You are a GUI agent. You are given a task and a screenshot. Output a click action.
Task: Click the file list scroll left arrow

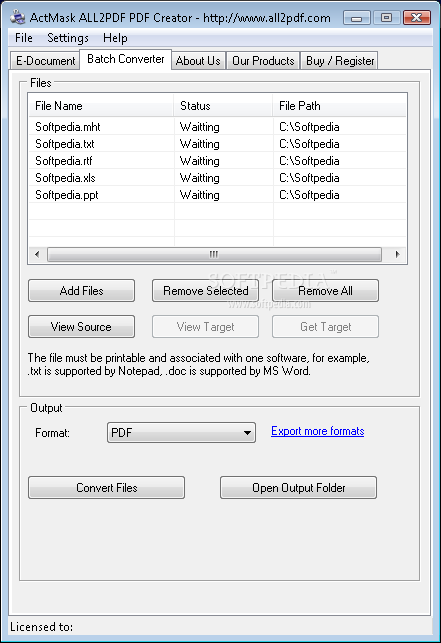click(37, 254)
